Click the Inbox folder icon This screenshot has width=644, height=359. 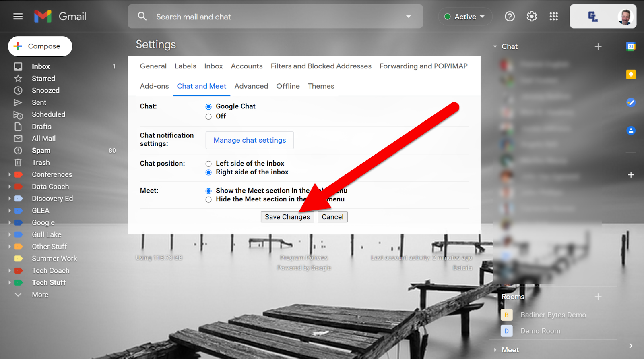(18, 66)
